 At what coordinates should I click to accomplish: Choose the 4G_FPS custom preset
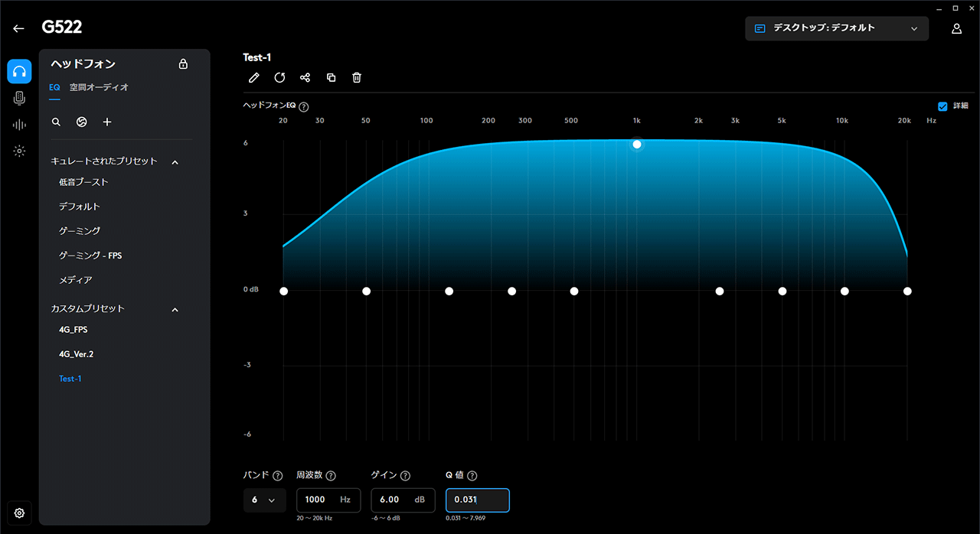coord(74,330)
